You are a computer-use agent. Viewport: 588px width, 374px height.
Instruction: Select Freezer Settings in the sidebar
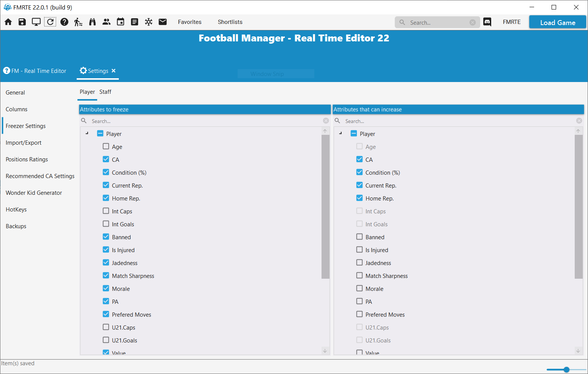coord(26,126)
